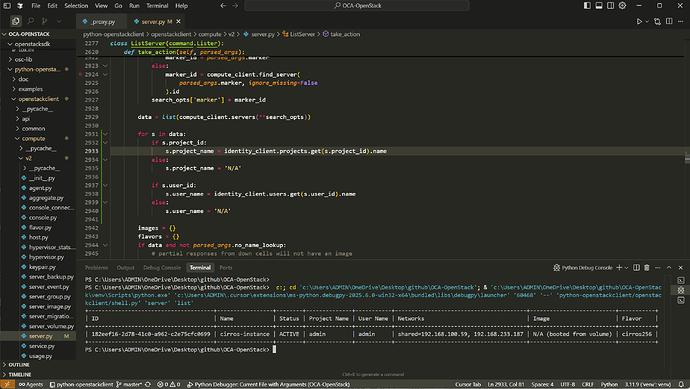The width and height of the screenshot is (690, 389).
Task: Run the Python file with the play icon
Action: point(639,22)
